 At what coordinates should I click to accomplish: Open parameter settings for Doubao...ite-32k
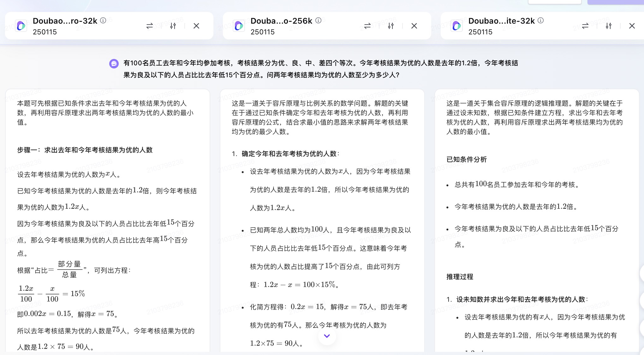point(609,26)
